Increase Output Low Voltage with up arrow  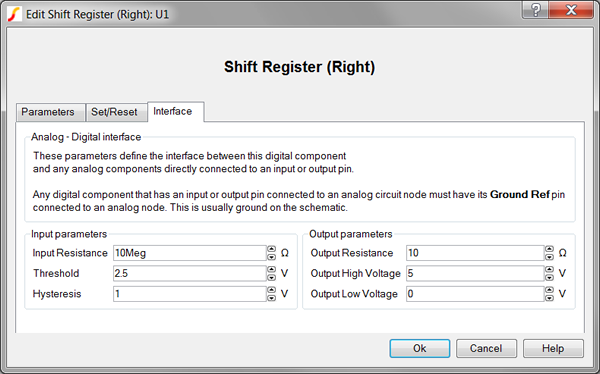pos(549,290)
